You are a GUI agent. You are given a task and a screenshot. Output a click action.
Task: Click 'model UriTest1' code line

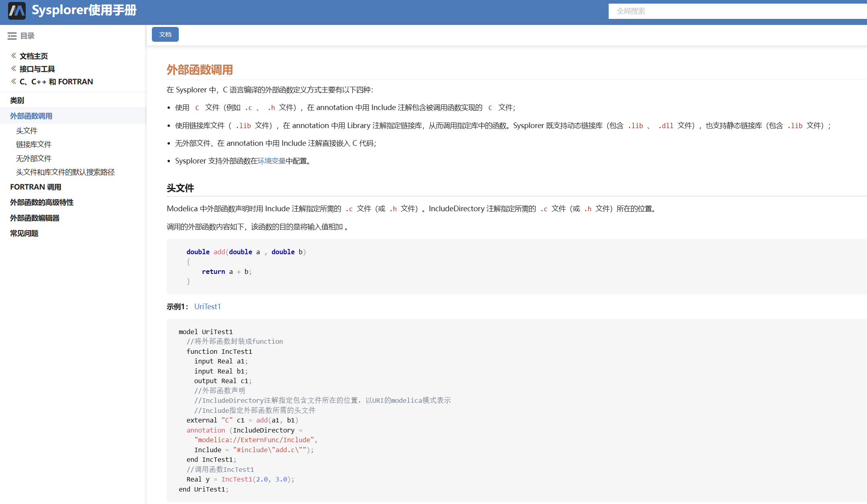[206, 332]
